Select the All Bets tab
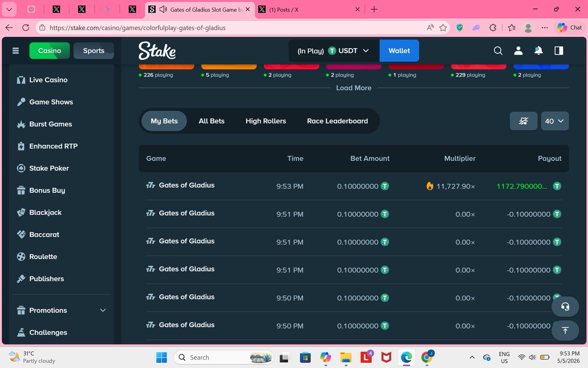 click(x=212, y=121)
